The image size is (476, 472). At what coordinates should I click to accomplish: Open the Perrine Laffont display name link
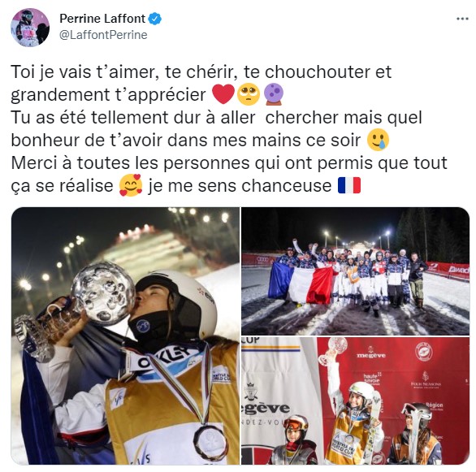[102, 19]
